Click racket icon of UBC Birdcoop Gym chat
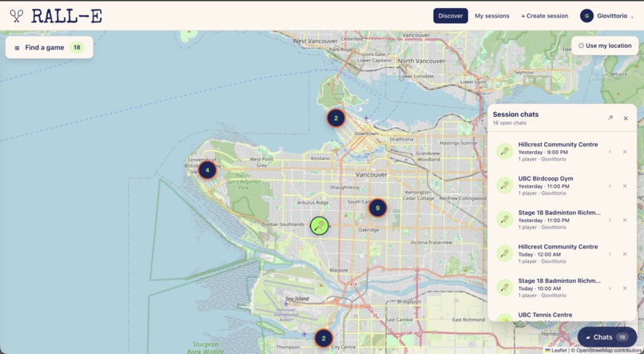 pos(505,185)
